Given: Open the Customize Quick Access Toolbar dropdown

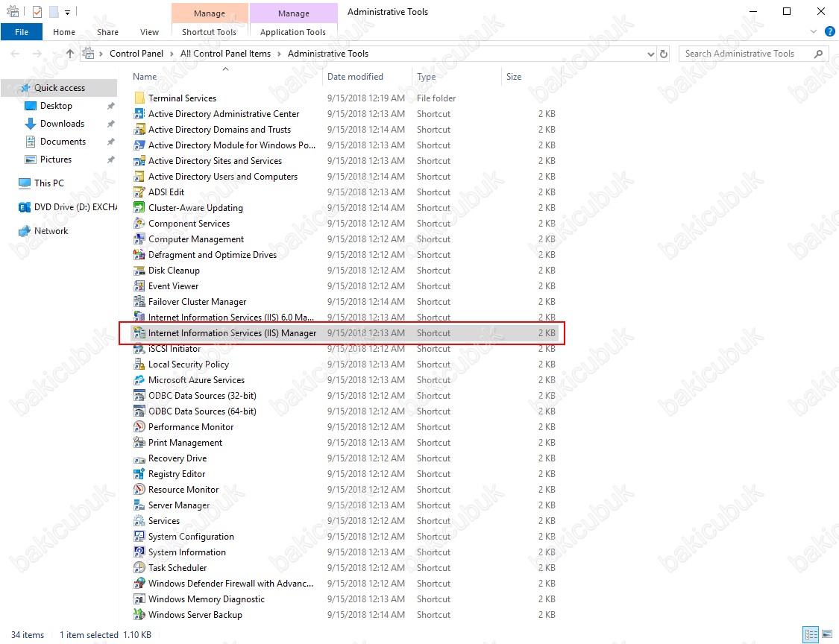Looking at the screenshot, I should click(67, 12).
